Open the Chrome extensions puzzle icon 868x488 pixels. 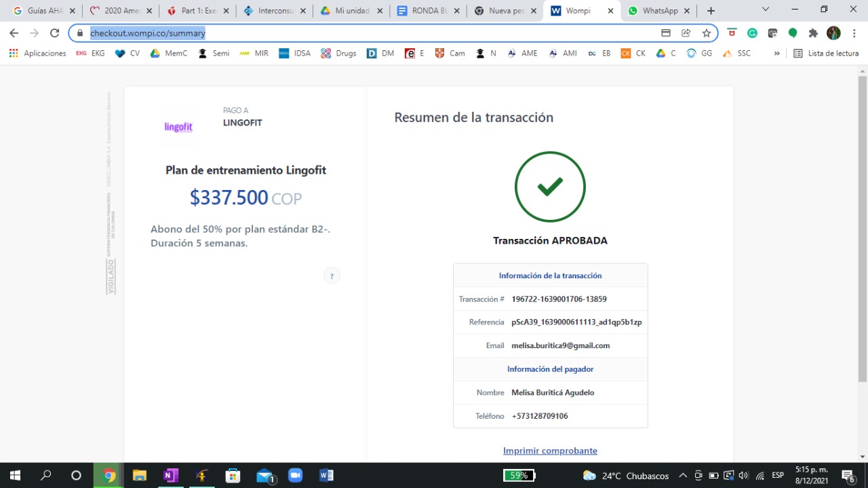(813, 33)
